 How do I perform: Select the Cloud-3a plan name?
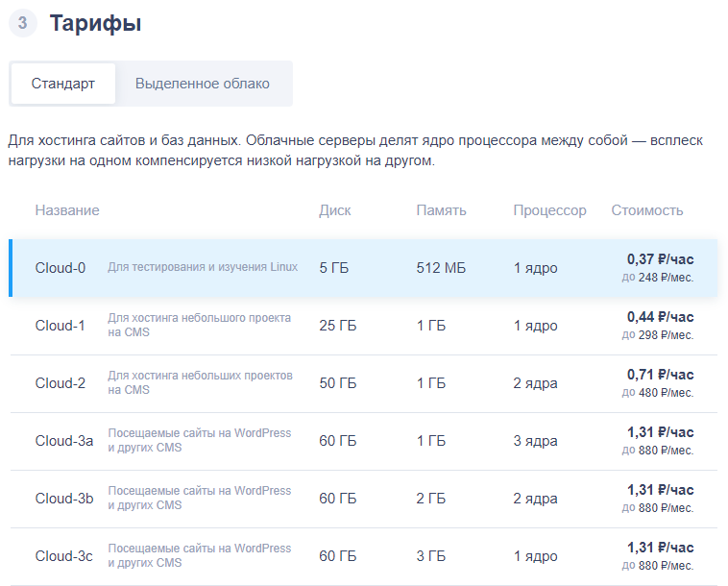(64, 441)
